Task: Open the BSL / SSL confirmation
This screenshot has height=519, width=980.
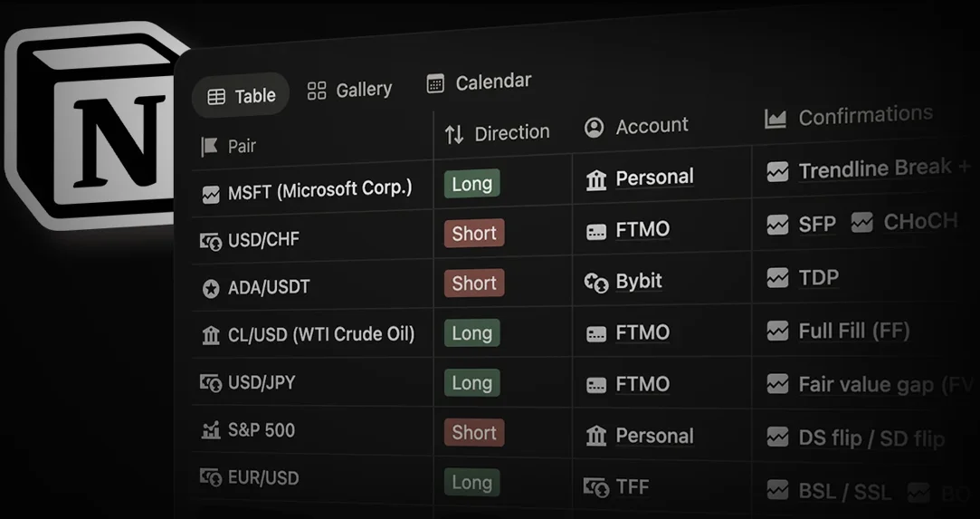Action: pyautogui.click(x=845, y=492)
